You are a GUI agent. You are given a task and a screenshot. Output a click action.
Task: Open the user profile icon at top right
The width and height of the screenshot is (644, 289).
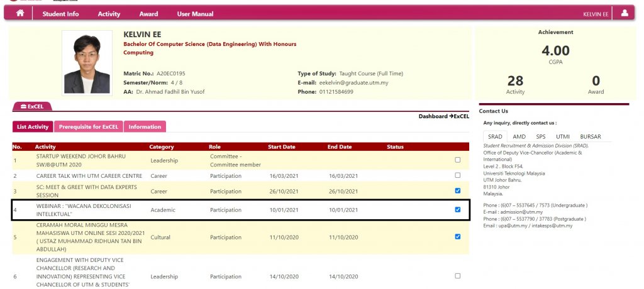(625, 14)
